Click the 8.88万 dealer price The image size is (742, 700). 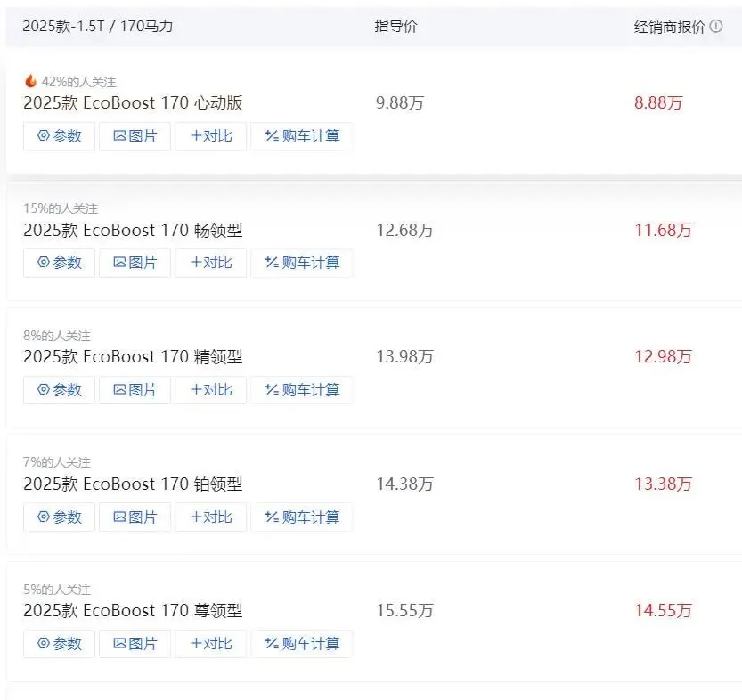click(x=658, y=103)
